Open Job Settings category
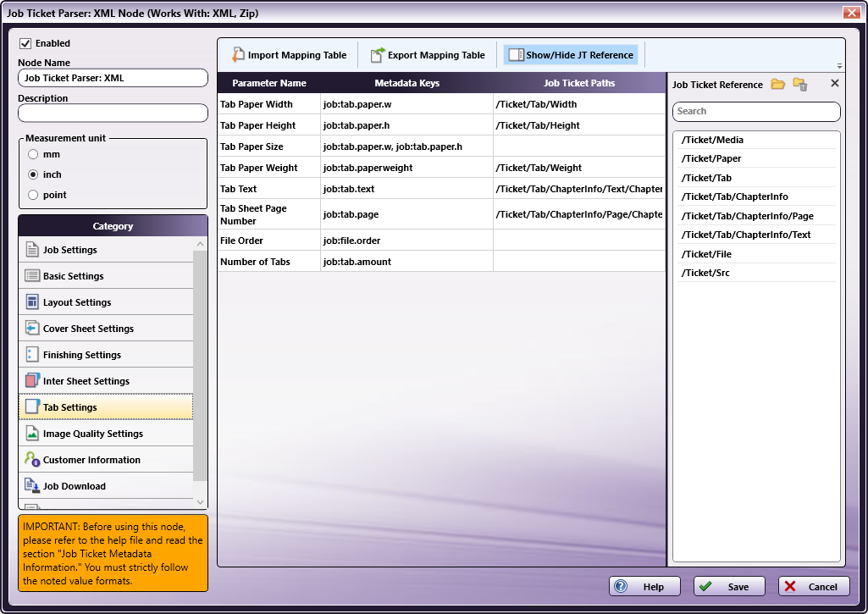Image resolution: width=868 pixels, height=614 pixels. pos(107,250)
